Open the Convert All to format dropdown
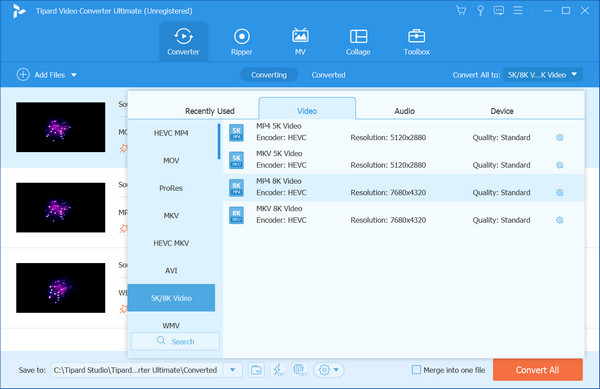The width and height of the screenshot is (600, 389). (543, 75)
